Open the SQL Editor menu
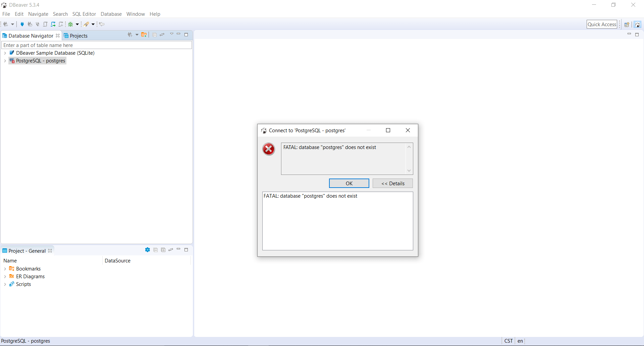Viewport: 644px width, 346px height. coord(84,14)
